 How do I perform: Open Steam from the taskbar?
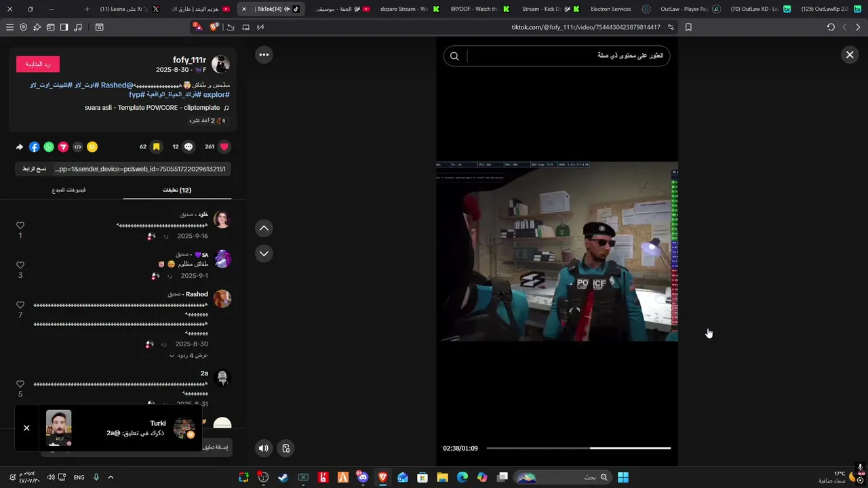pos(283,477)
